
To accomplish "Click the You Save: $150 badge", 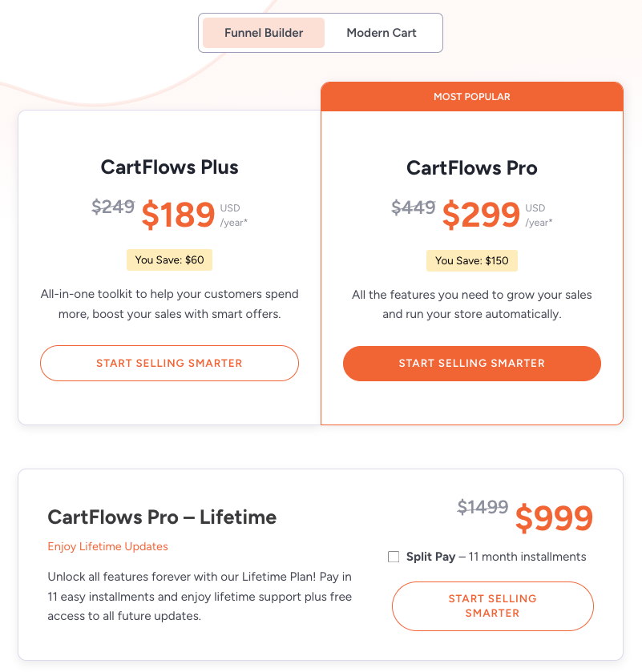I will (x=471, y=260).
